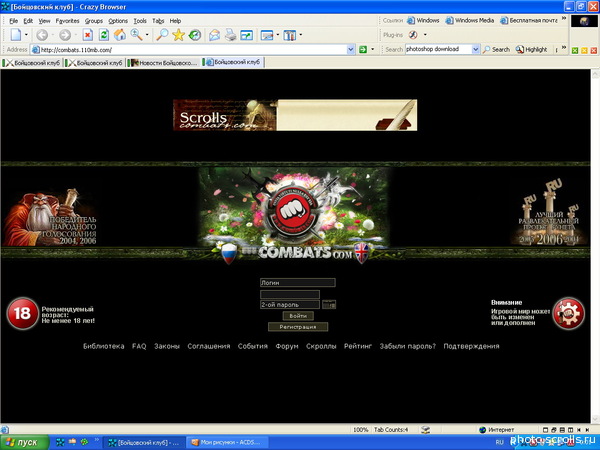600x450 pixels.
Task: Click the Go green arrow button
Action: (x=363, y=49)
